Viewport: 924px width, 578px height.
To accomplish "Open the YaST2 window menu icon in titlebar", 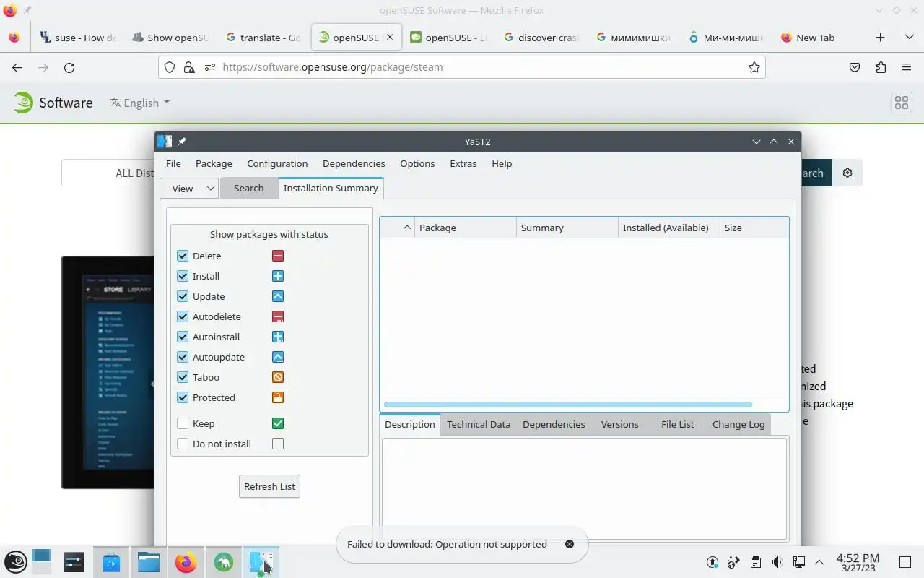I will (165, 142).
